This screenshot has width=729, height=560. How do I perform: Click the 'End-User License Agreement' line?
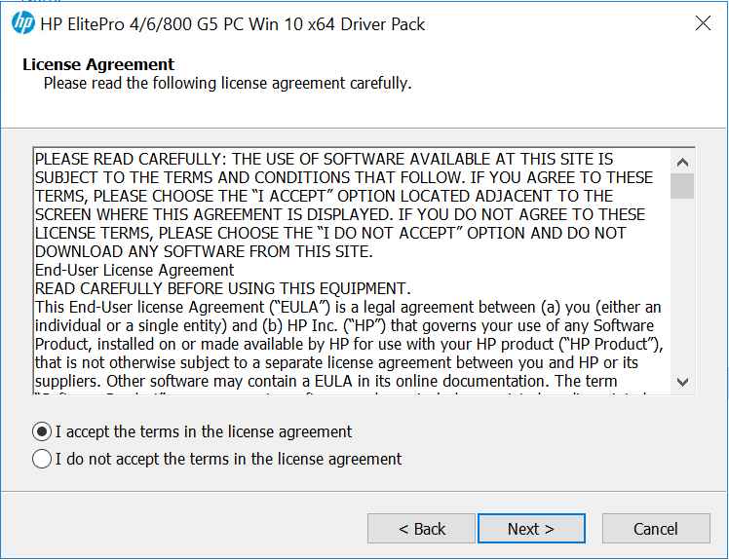tap(134, 270)
